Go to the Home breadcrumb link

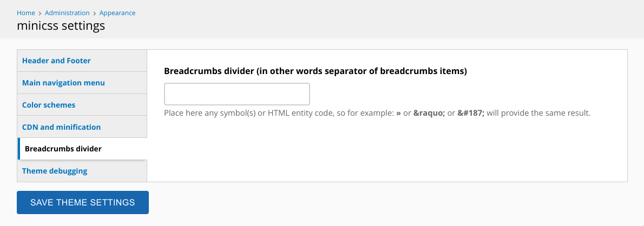click(x=26, y=13)
